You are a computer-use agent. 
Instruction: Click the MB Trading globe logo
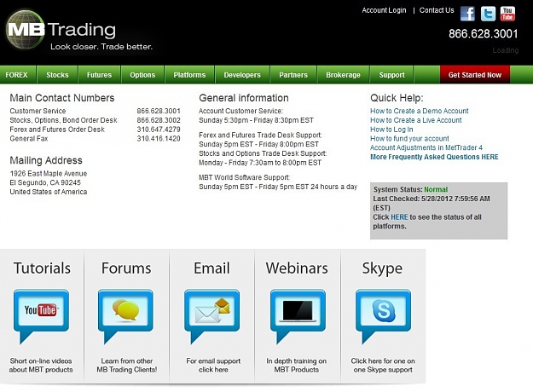tap(26, 30)
